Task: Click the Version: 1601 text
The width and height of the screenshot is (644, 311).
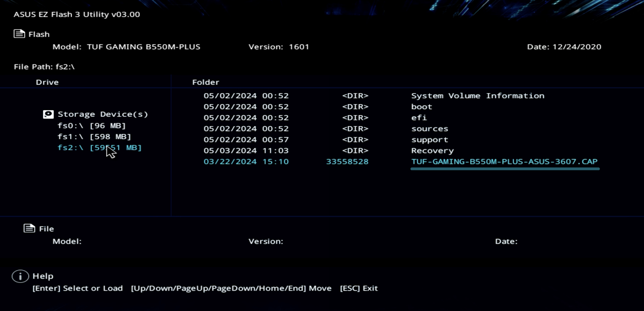Action: coord(279,47)
